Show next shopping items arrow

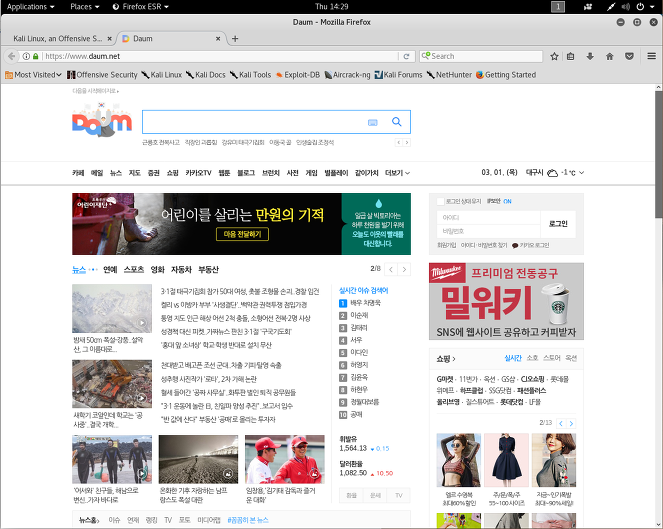(x=571, y=423)
